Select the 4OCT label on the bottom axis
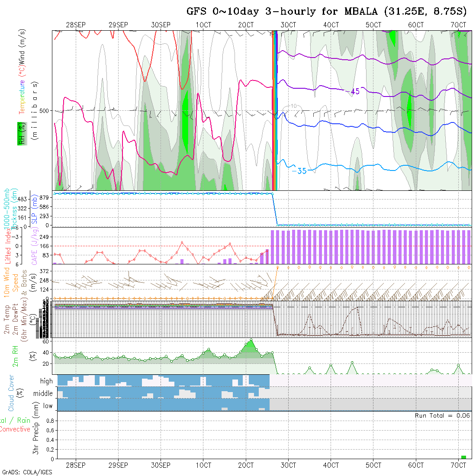Image resolution: width=476 pixels, height=476 pixels. click(x=331, y=465)
